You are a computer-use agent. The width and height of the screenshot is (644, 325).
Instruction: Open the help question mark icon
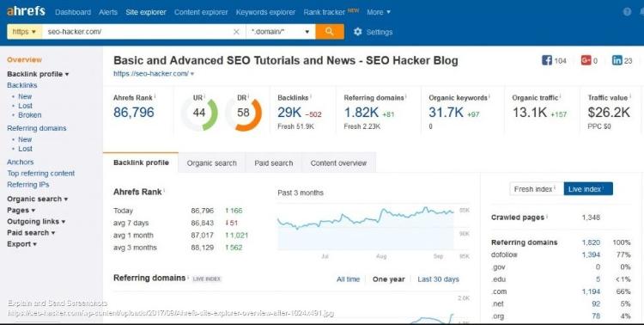pos(627,12)
